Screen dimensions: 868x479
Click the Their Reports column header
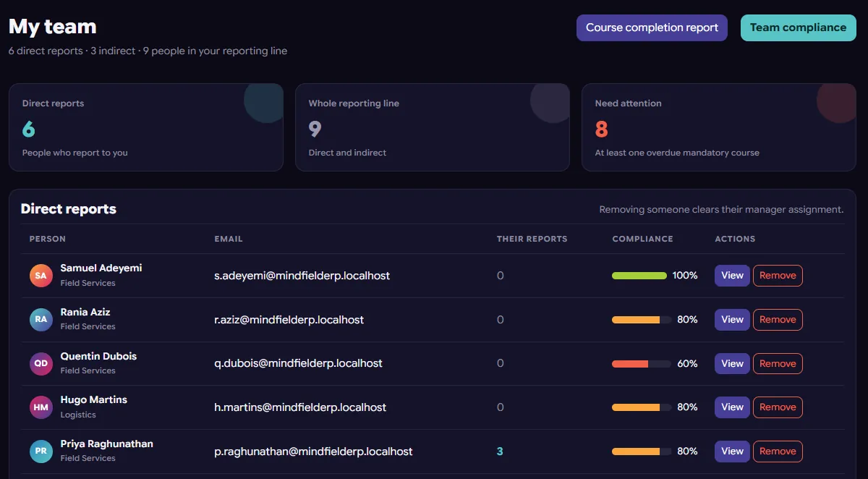point(532,239)
